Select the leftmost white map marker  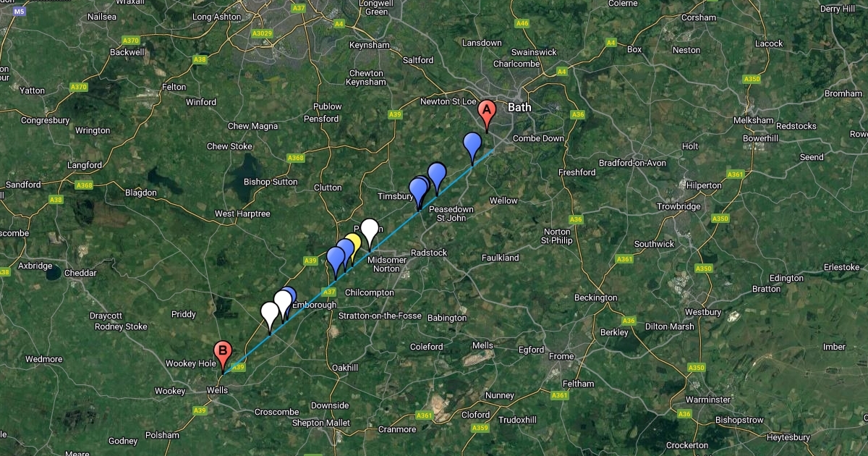point(270,317)
